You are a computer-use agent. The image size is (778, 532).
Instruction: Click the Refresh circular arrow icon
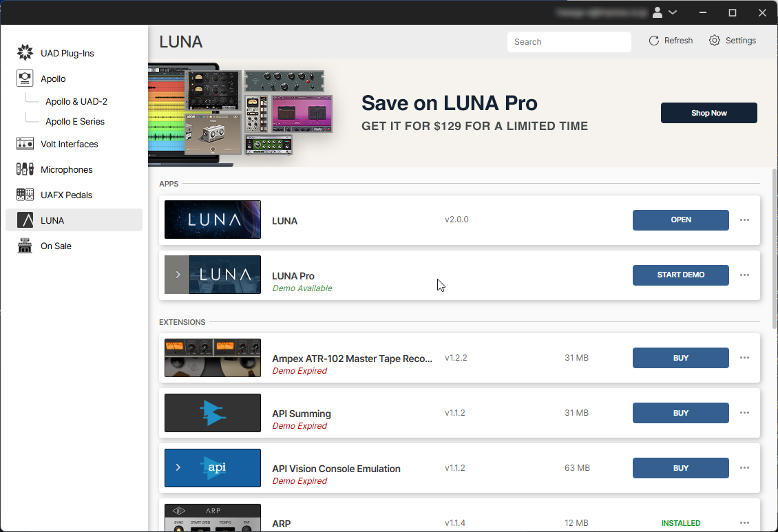point(654,41)
